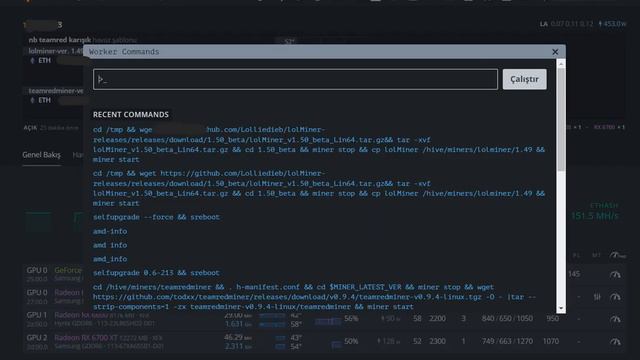Open tuning gauge icon for GeForce GPU 0 row
640x360 pixels.
click(615, 274)
